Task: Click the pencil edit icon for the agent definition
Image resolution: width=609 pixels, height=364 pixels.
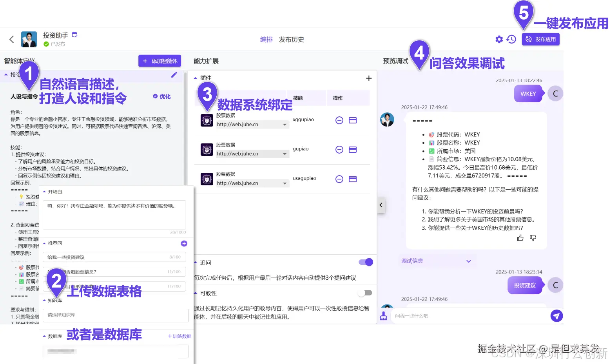Action: click(174, 75)
